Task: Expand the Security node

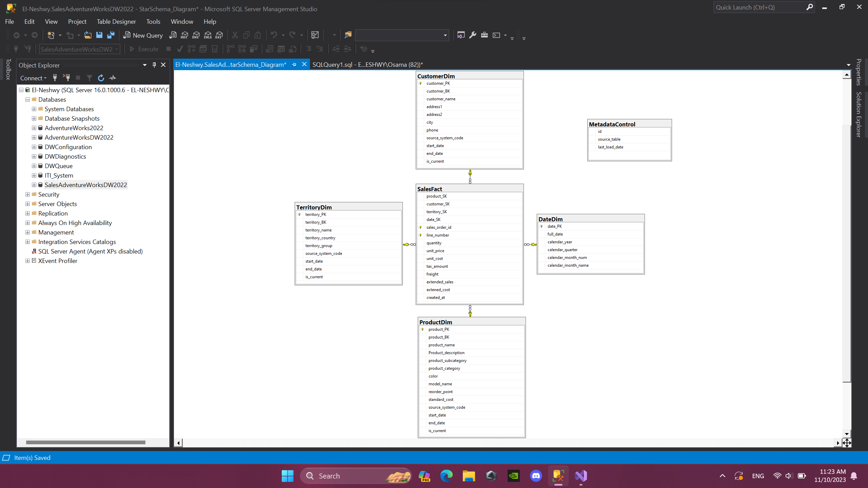Action: (x=27, y=194)
